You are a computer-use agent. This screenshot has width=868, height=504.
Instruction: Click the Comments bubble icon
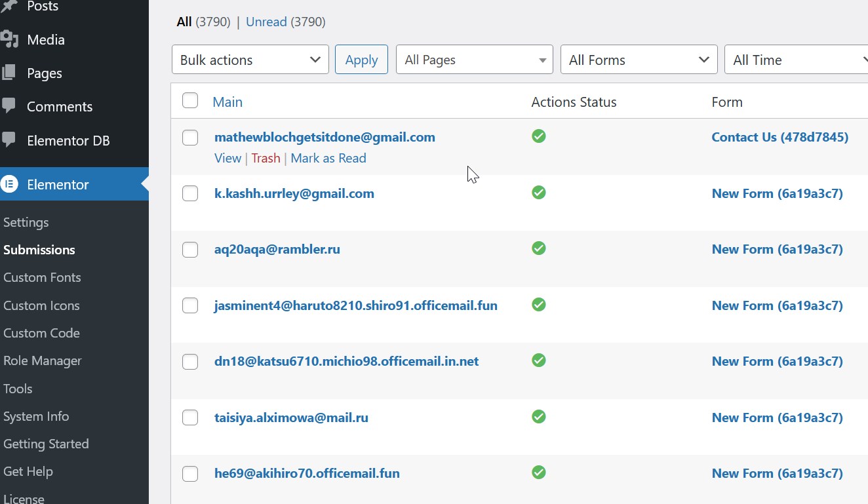pyautogui.click(x=9, y=106)
